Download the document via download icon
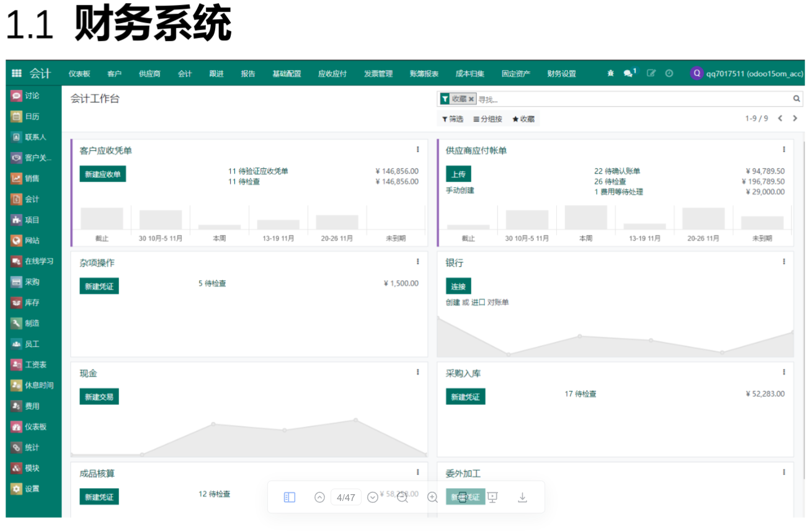This screenshot has height=532, width=810. coord(522,497)
